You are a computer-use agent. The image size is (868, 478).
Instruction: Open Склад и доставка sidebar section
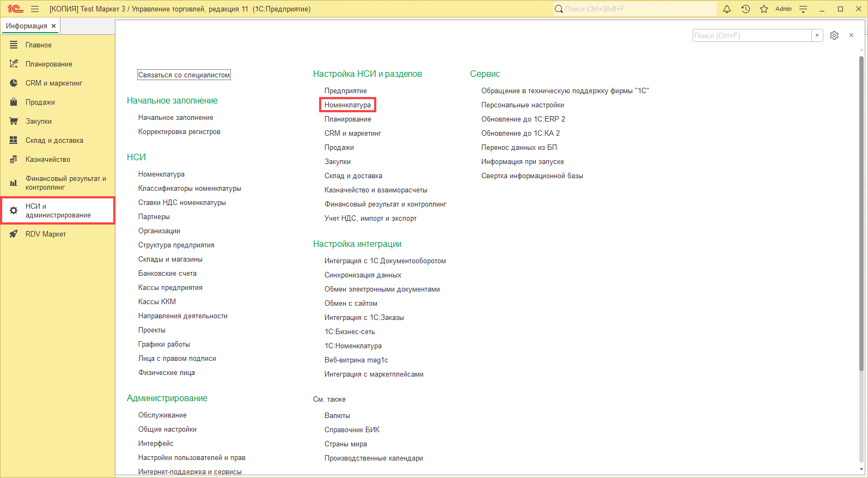pyautogui.click(x=54, y=141)
